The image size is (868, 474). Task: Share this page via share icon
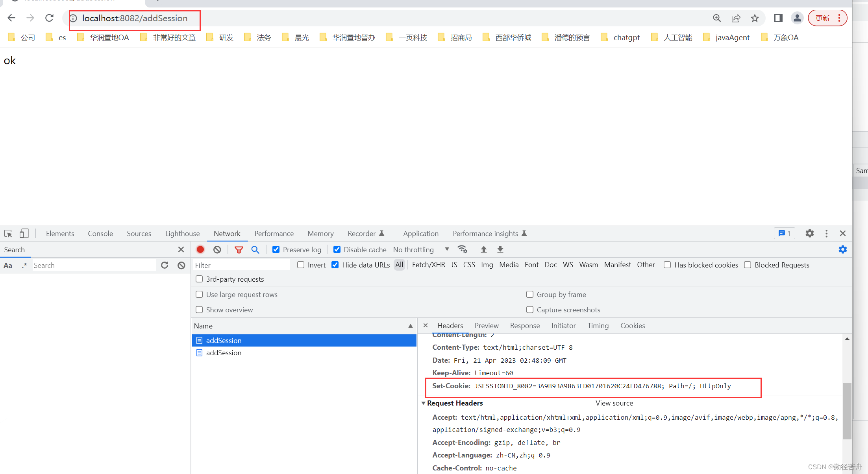(736, 18)
